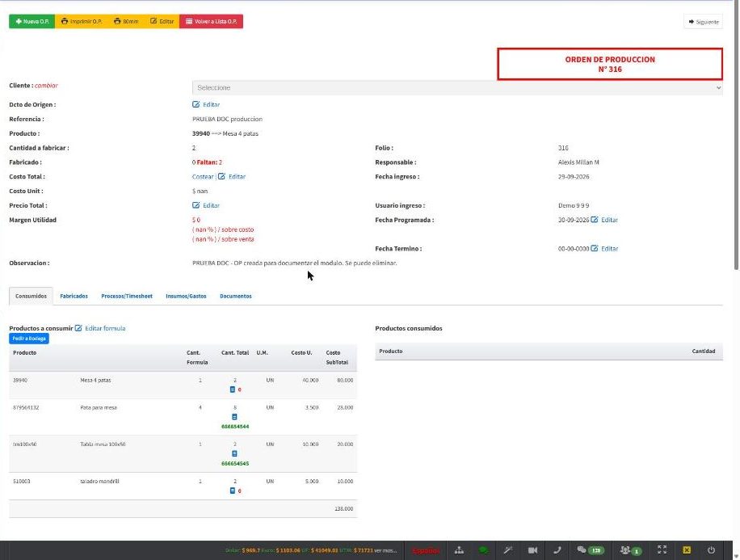
Task: Open the organization chart icon in bottom bar
Action: [x=459, y=550]
